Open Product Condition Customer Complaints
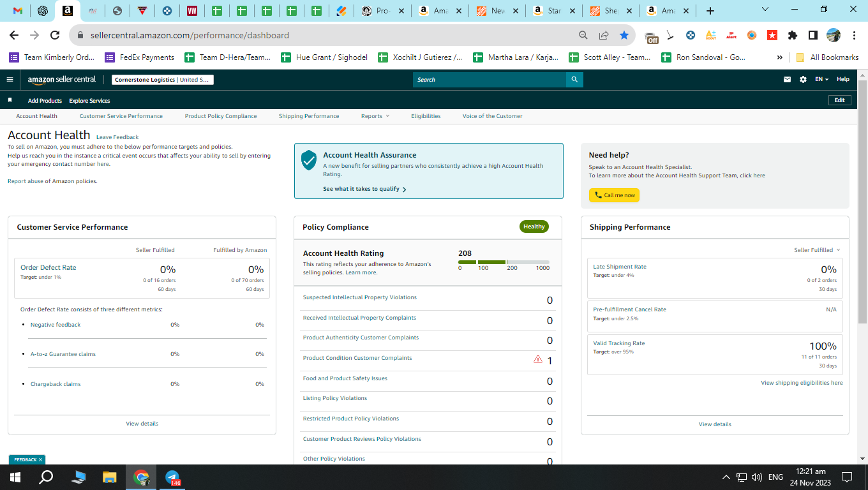This screenshot has height=490, width=868. point(357,358)
